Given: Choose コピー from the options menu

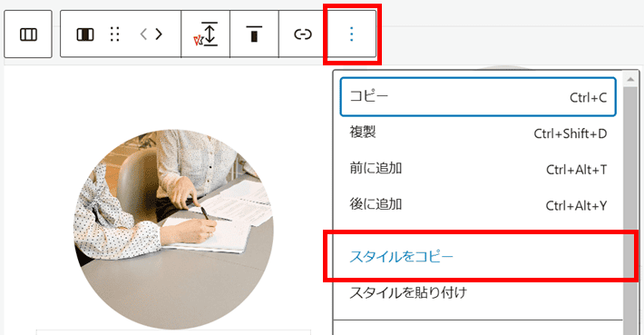Looking at the screenshot, I should pyautogui.click(x=478, y=97).
